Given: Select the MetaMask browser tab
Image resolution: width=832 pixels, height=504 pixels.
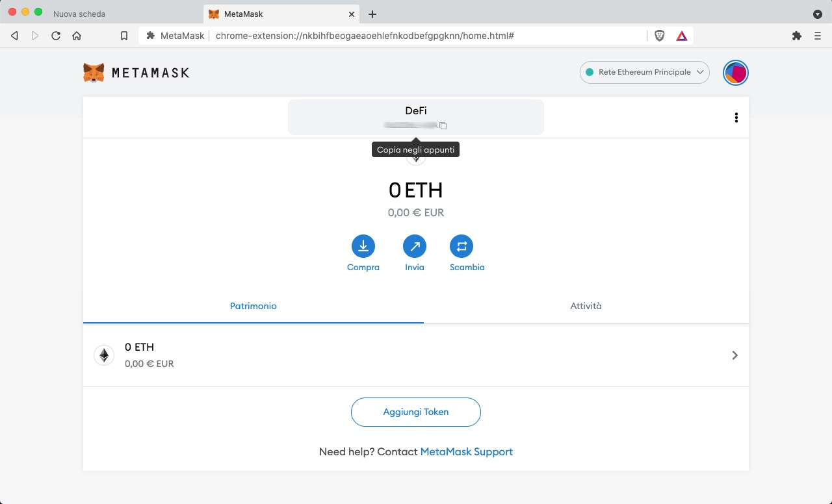Looking at the screenshot, I should (281, 14).
